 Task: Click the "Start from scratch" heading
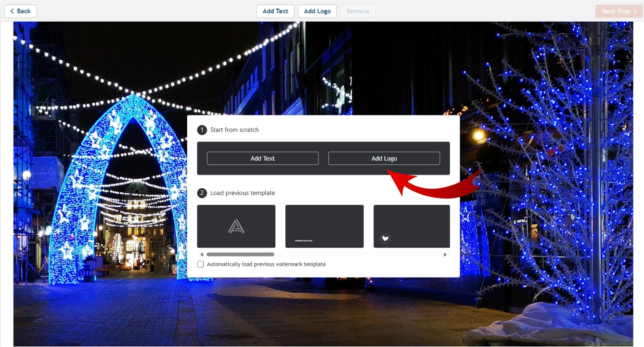[234, 130]
